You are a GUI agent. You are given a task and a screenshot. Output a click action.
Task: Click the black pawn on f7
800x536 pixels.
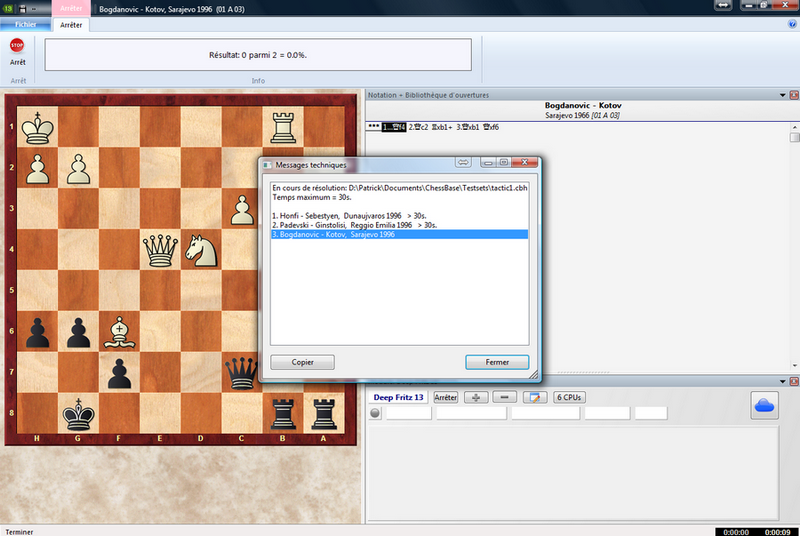tap(119, 373)
